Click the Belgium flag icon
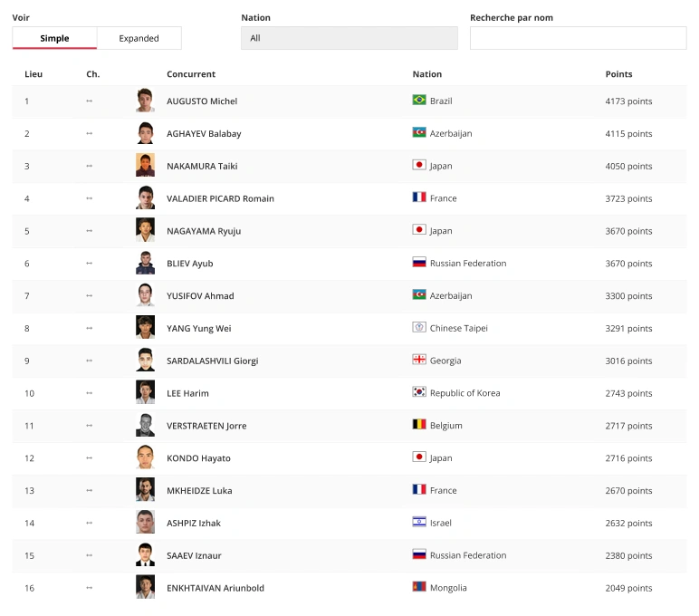This screenshot has height=616, width=699. click(x=419, y=426)
